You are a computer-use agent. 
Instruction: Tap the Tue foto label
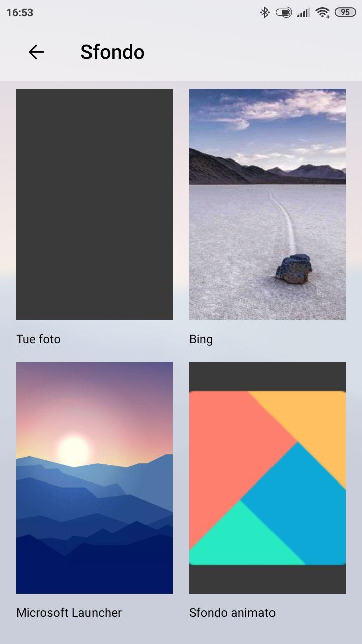coord(38,339)
